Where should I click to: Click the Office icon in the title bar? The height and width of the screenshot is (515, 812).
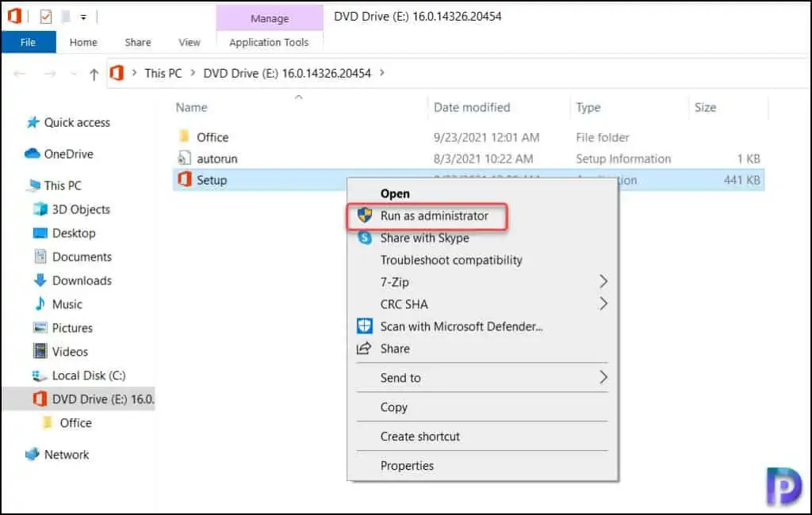point(14,16)
